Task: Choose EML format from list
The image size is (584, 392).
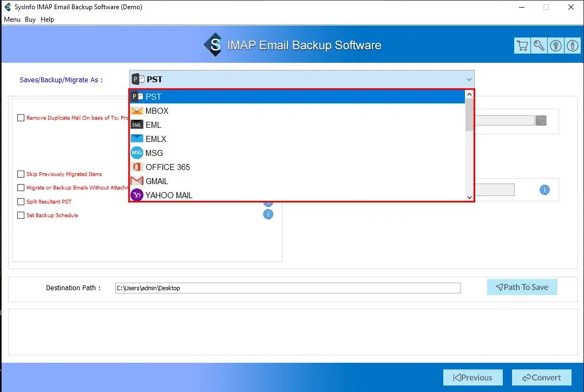Action: 297,125
